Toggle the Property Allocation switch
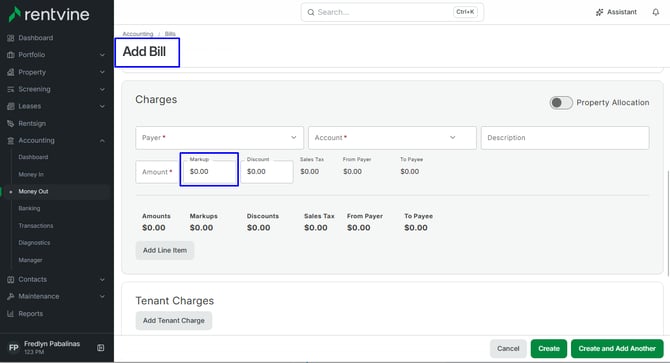 [561, 102]
